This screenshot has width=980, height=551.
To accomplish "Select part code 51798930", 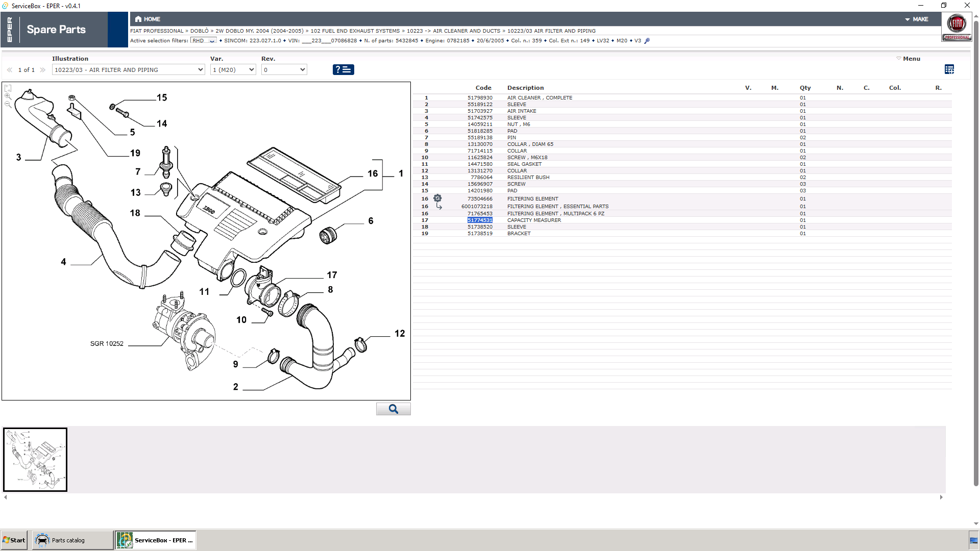I will 480,98.
